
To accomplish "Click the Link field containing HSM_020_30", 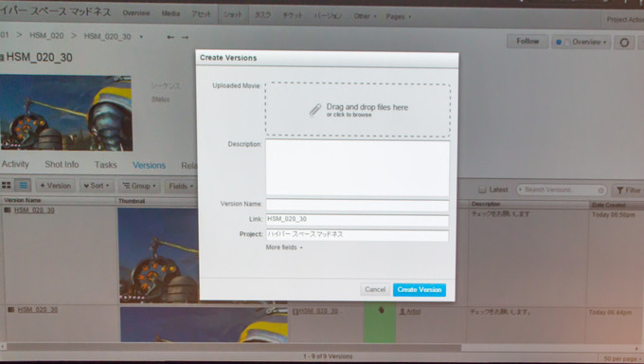I will (x=357, y=220).
